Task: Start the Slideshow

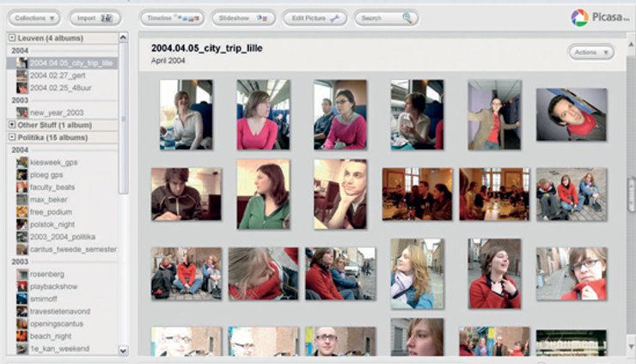Action: click(243, 17)
